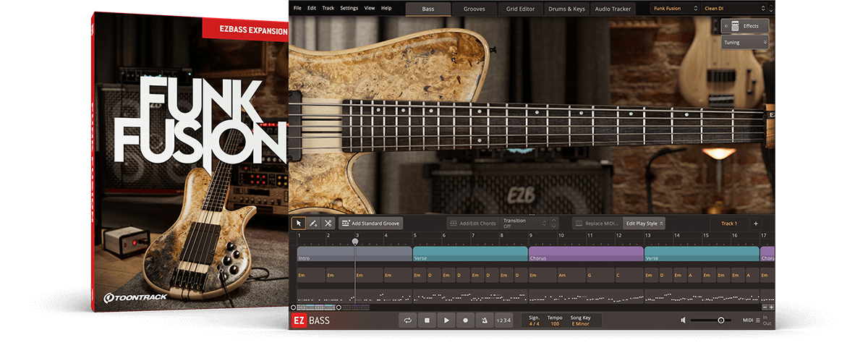Screen dimensions: 868x353
Task: Click the record button
Action: 465,320
